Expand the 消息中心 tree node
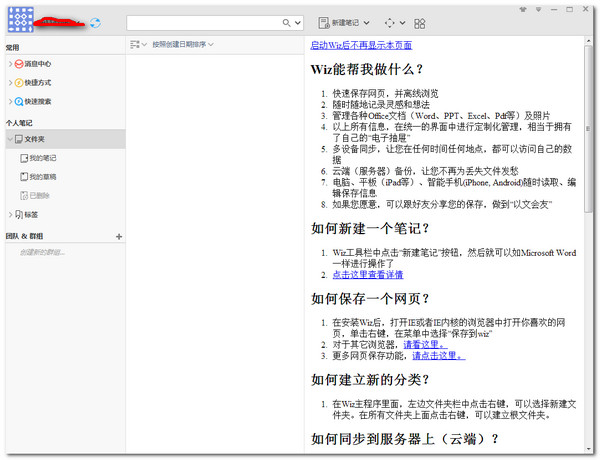This screenshot has width=600, height=460. (10, 64)
